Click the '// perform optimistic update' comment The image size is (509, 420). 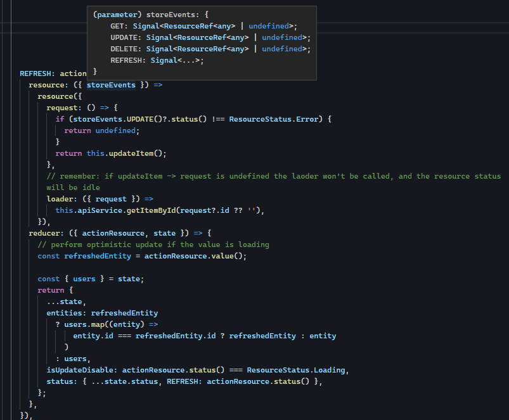coord(153,245)
